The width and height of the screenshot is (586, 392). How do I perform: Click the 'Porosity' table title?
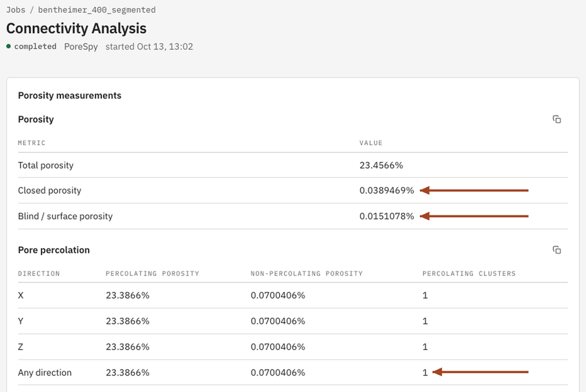click(36, 119)
